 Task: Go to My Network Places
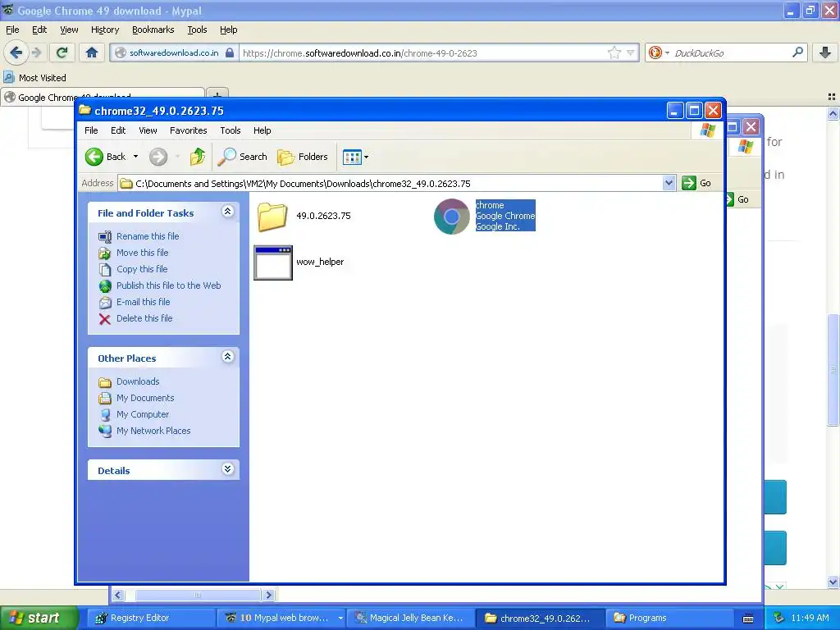click(153, 431)
